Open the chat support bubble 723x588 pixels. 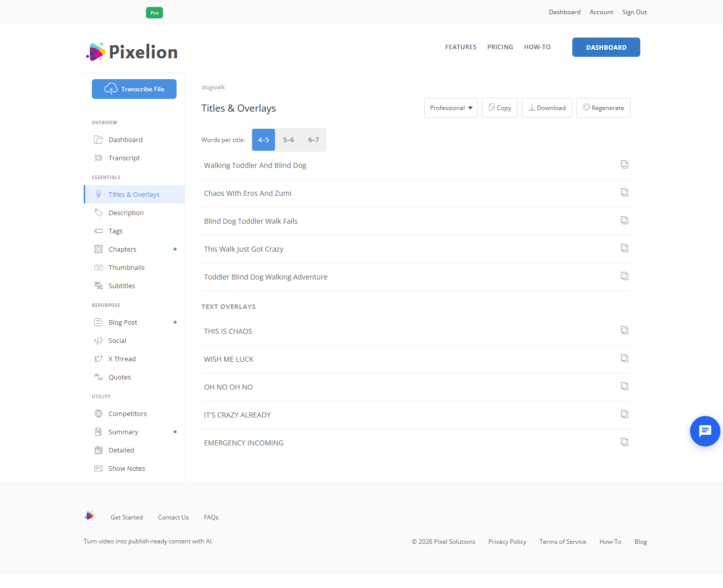click(x=705, y=431)
